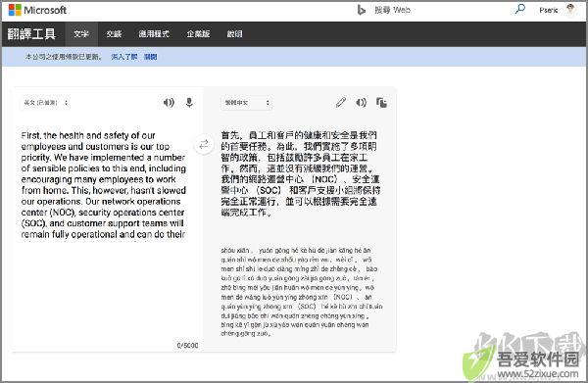Click the 翻譯工具 title

coord(31,34)
